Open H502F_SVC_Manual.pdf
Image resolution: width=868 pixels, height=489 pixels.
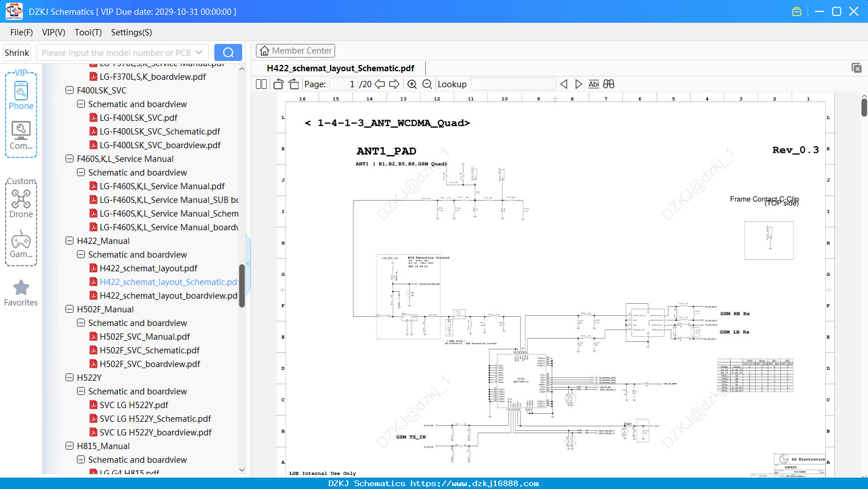pos(140,337)
